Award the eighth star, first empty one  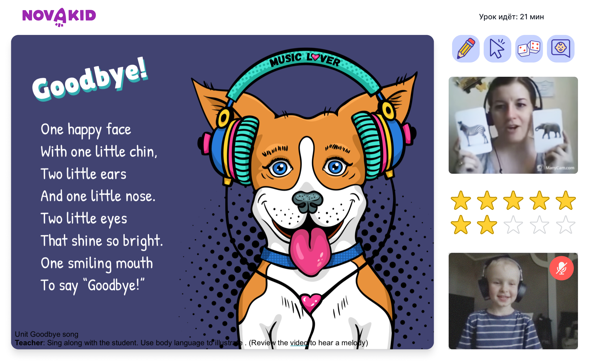pyautogui.click(x=513, y=225)
